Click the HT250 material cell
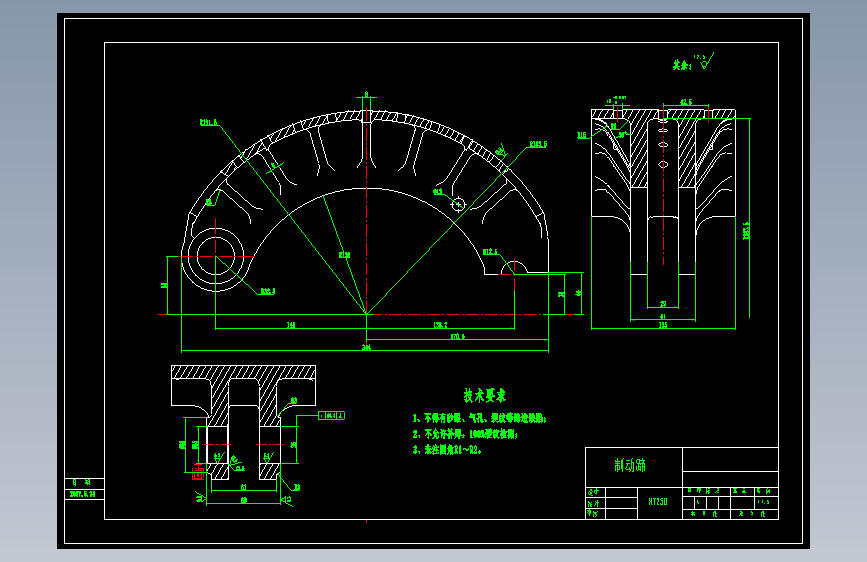The height and width of the screenshot is (562, 867). coord(658,502)
